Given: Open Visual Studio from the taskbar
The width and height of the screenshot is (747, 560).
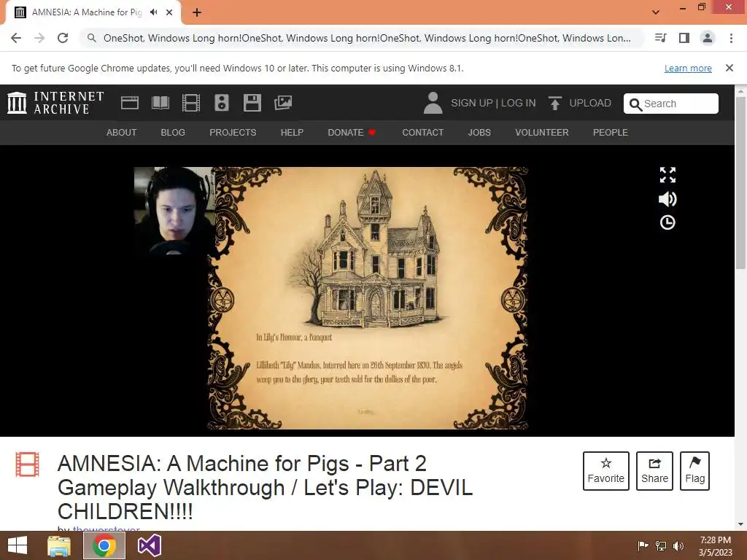Looking at the screenshot, I should click(149, 545).
